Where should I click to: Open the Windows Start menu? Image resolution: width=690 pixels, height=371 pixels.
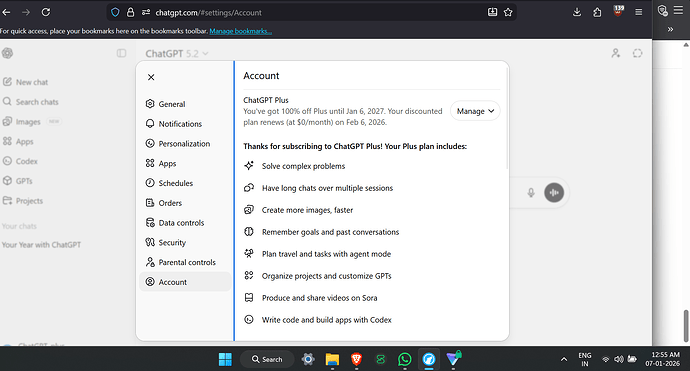pos(225,360)
